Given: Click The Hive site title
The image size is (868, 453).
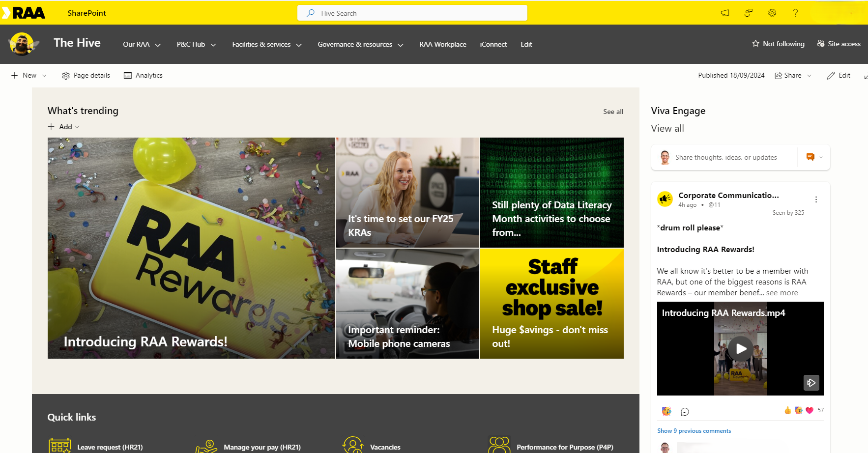Looking at the screenshot, I should pyautogui.click(x=77, y=43).
